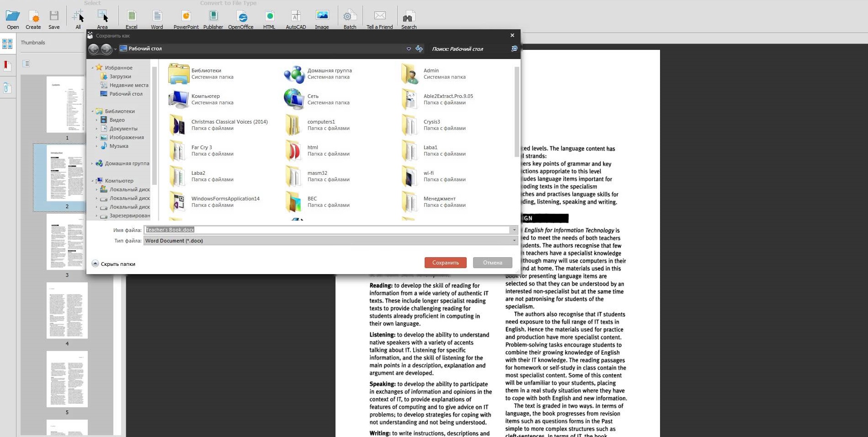This screenshot has width=868, height=437.
Task: Open the bookmarks panel icon in sidebar
Action: 7,66
